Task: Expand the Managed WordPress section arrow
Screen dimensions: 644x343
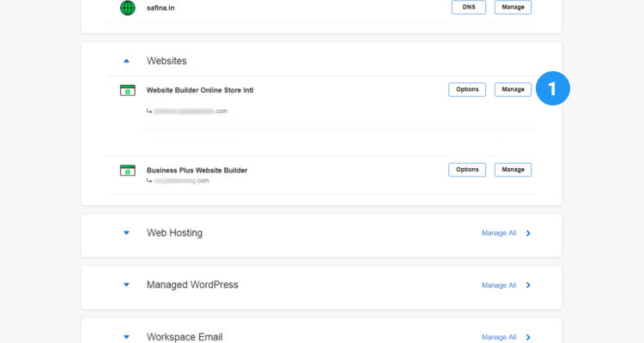Action: (127, 285)
